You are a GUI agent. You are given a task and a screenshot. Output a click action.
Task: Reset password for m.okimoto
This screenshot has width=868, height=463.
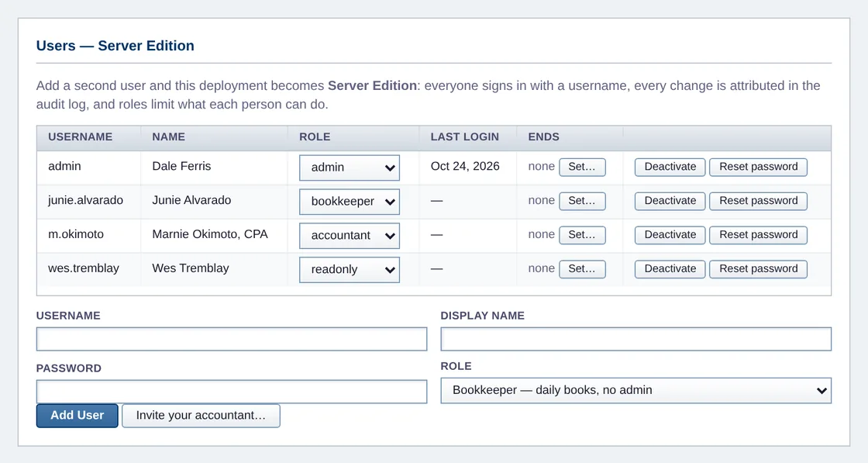point(759,235)
